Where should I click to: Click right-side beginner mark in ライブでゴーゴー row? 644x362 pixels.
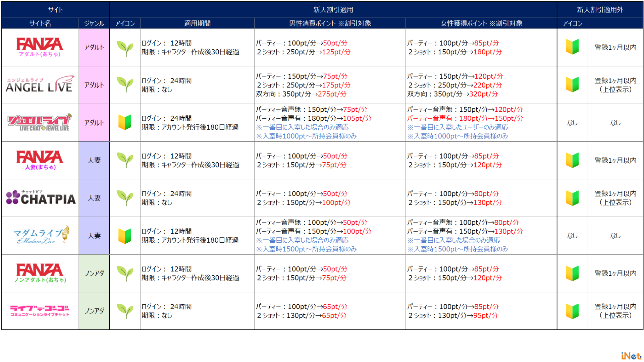coord(572,311)
